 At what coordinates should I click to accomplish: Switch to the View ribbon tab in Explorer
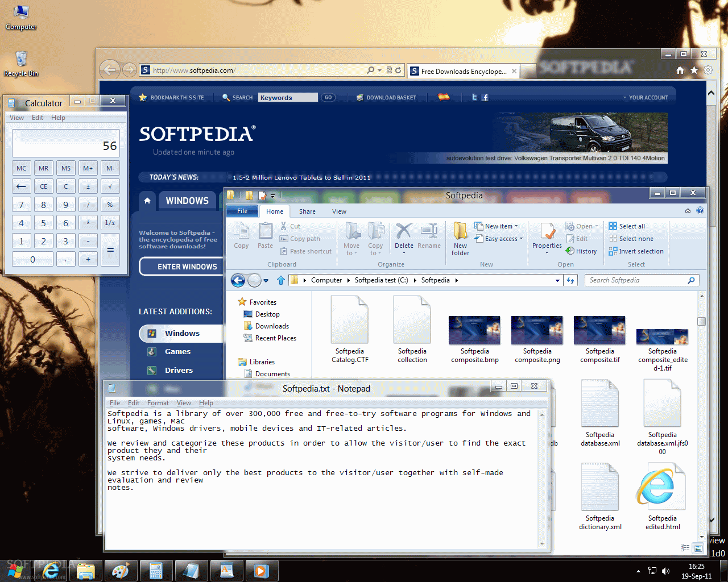point(339,211)
